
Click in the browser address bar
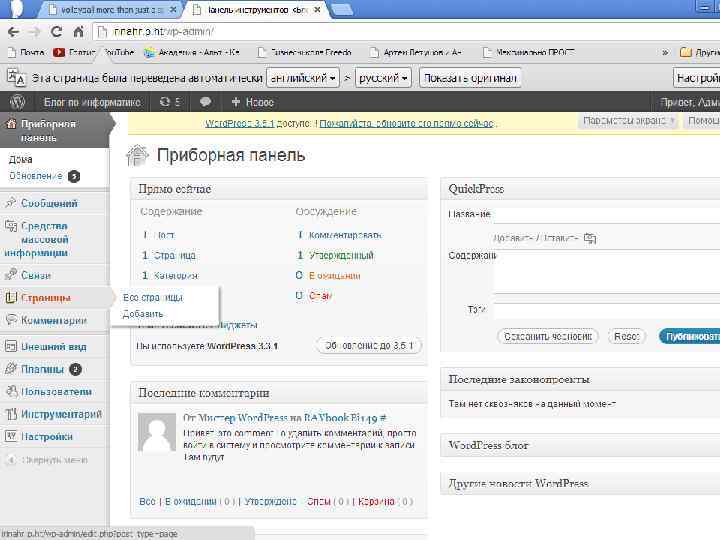[x=404, y=32]
